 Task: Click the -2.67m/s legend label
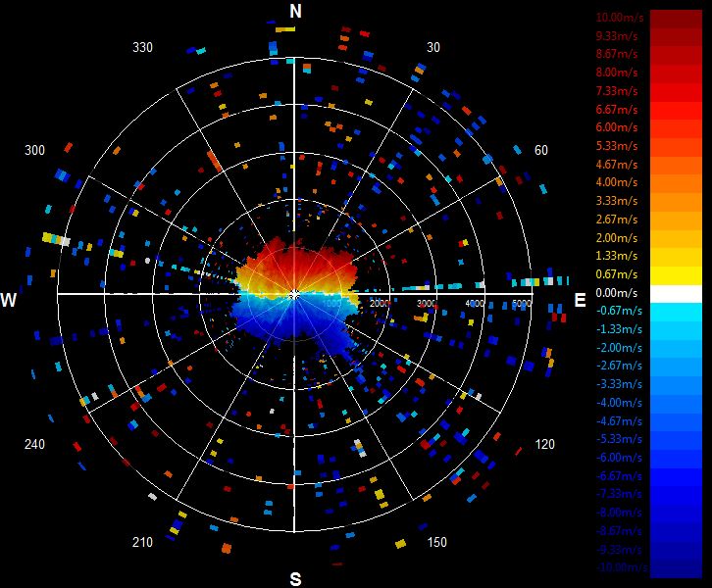tap(620, 366)
